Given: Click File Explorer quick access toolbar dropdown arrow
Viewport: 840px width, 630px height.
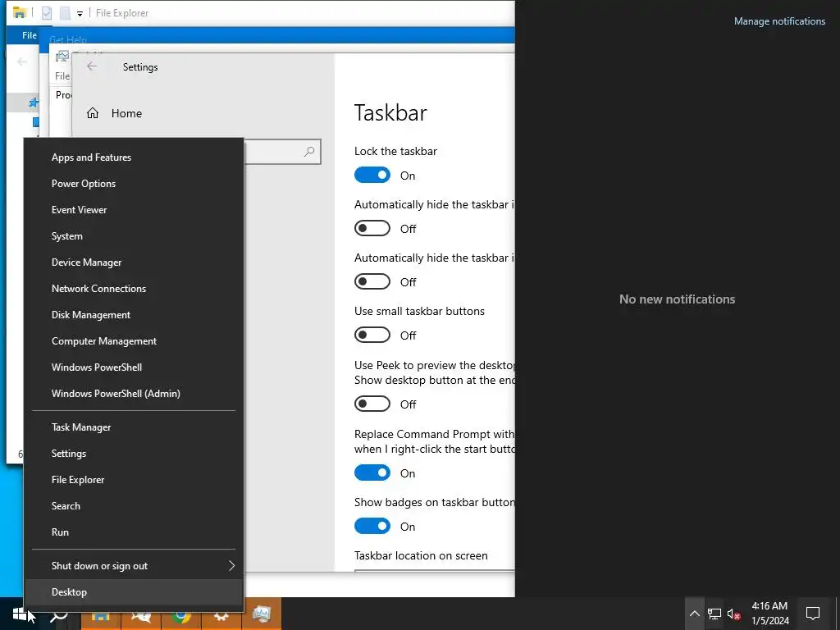Looking at the screenshot, I should (80, 13).
